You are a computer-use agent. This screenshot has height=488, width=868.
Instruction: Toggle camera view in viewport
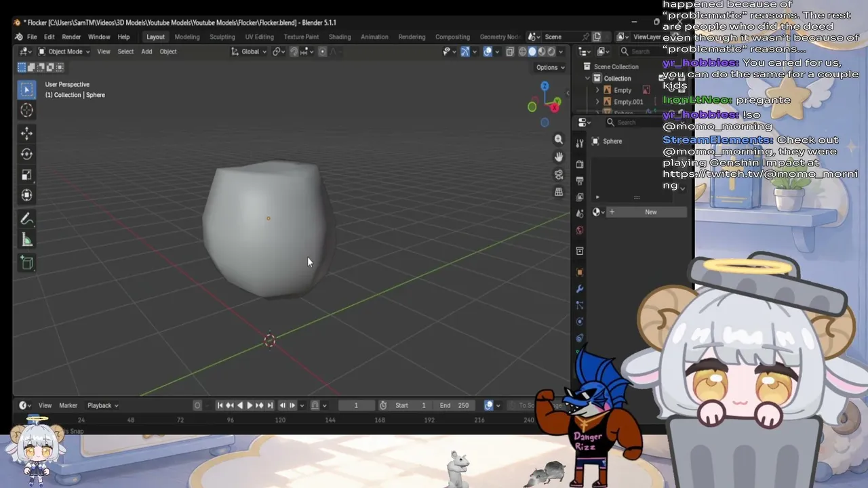[x=559, y=174]
